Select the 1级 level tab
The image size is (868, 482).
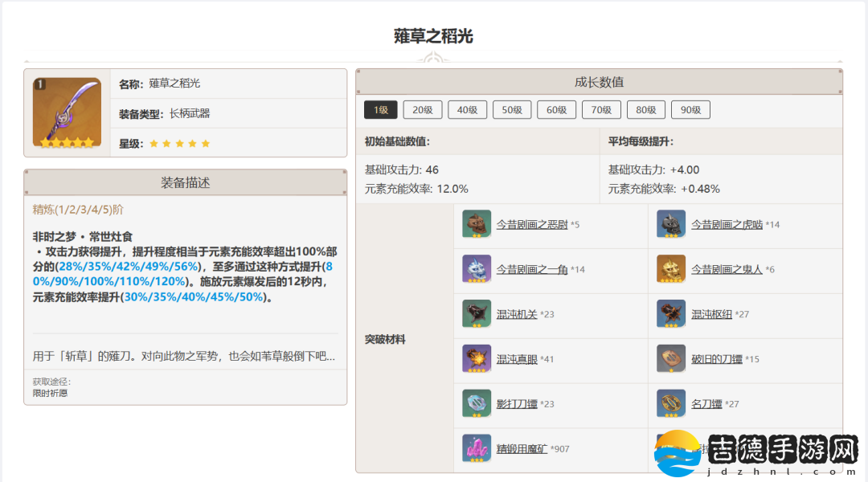click(x=381, y=110)
